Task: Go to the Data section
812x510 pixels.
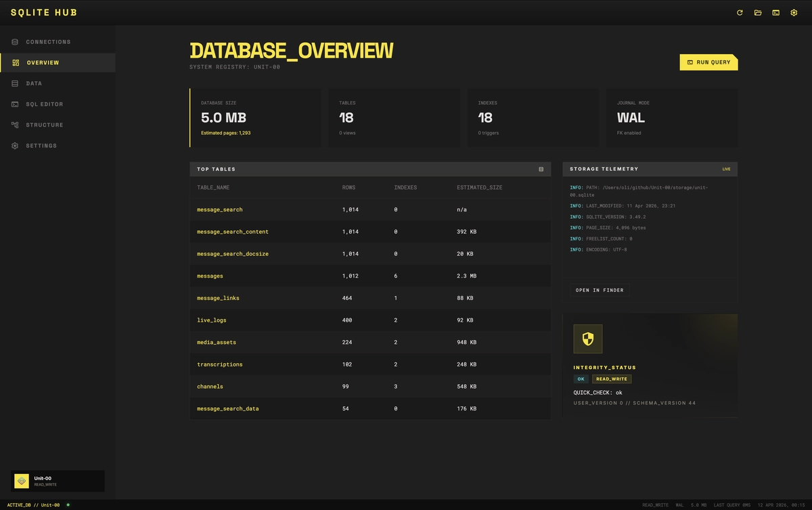Action: [x=34, y=83]
